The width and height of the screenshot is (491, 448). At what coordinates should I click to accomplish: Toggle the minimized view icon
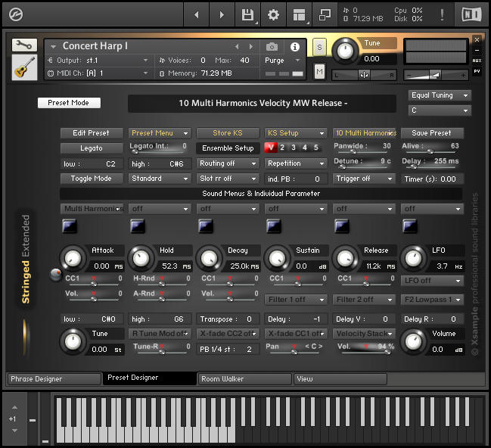[x=325, y=14]
